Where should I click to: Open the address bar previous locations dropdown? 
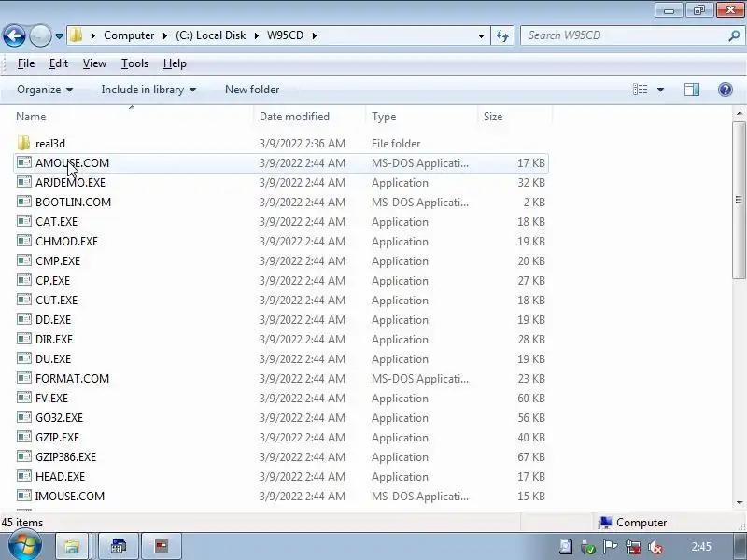[481, 35]
